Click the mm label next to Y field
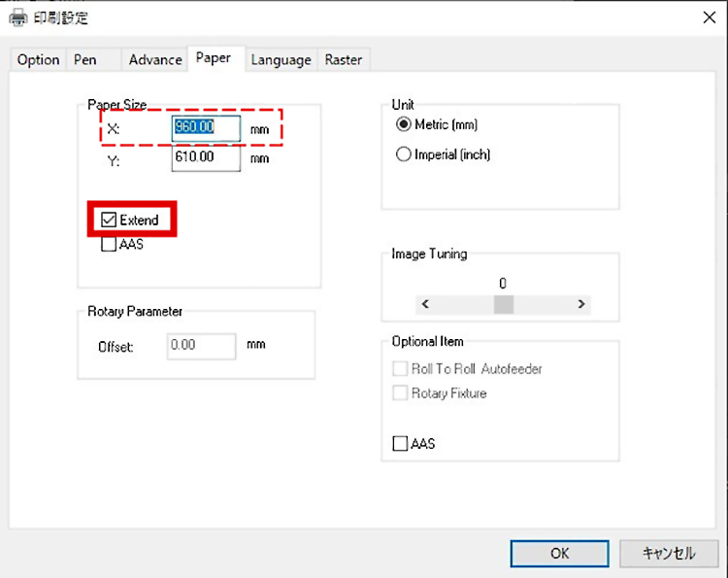 click(x=259, y=159)
